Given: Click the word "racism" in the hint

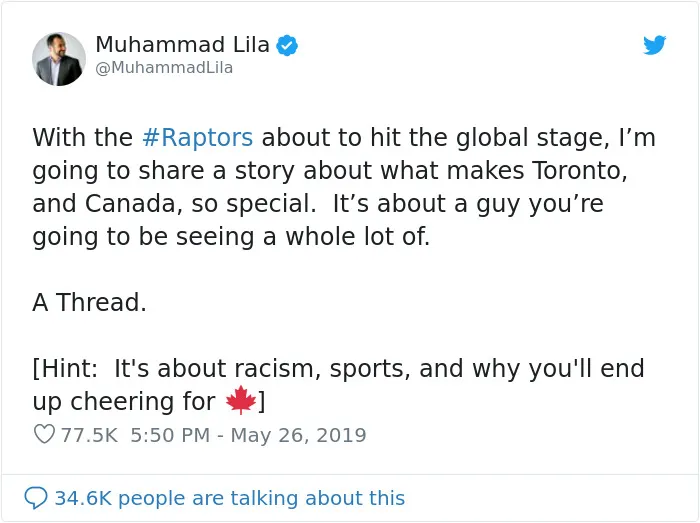Looking at the screenshot, I should [x=273, y=369].
